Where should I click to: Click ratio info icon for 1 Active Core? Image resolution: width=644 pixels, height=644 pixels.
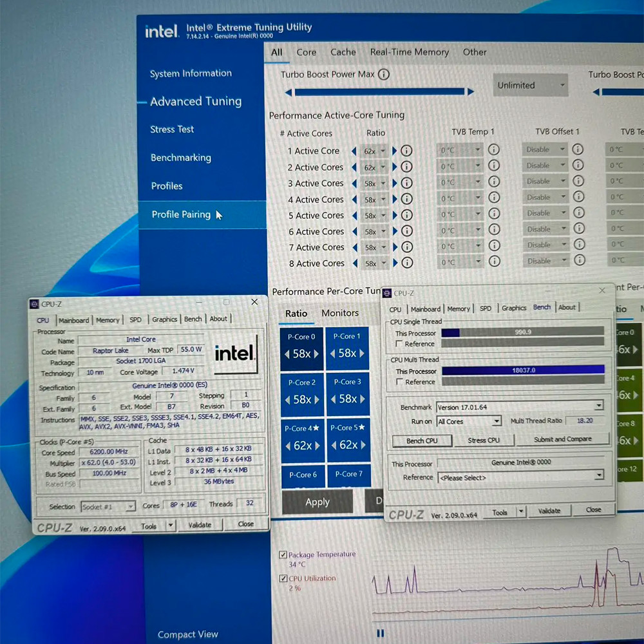[x=406, y=151]
